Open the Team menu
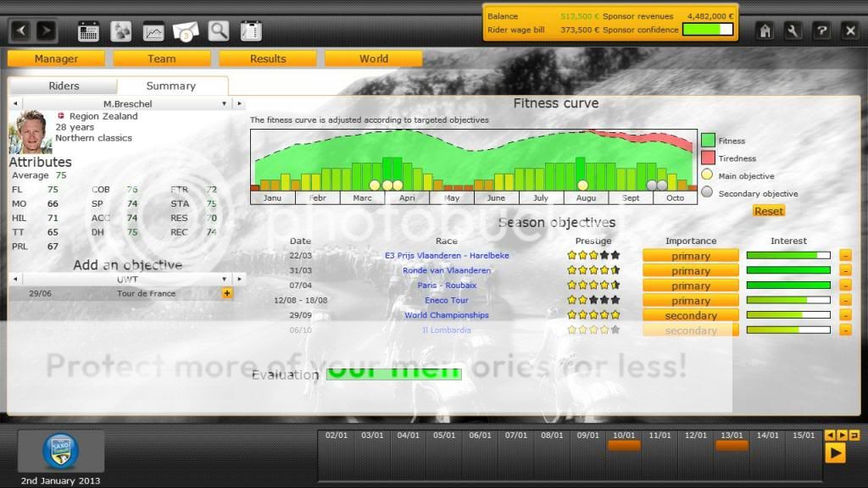 pyautogui.click(x=162, y=58)
